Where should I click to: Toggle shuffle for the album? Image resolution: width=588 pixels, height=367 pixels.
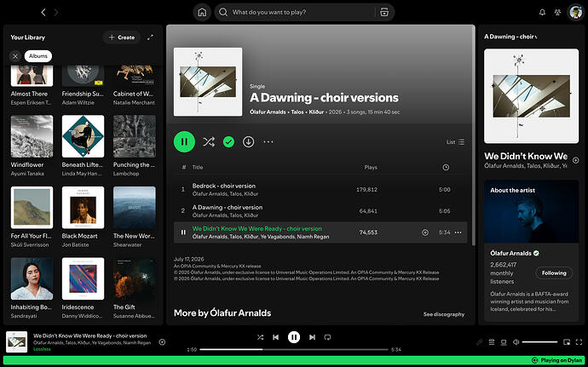(209, 141)
